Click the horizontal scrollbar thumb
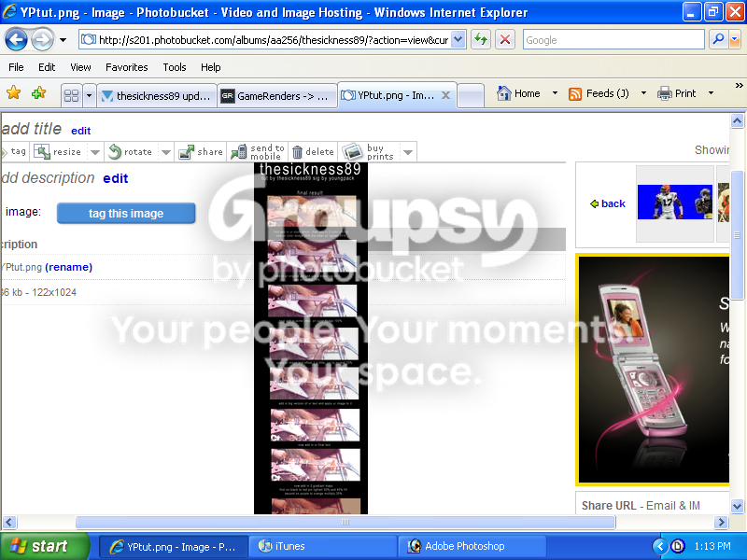The width and height of the screenshot is (747, 560). [345, 523]
